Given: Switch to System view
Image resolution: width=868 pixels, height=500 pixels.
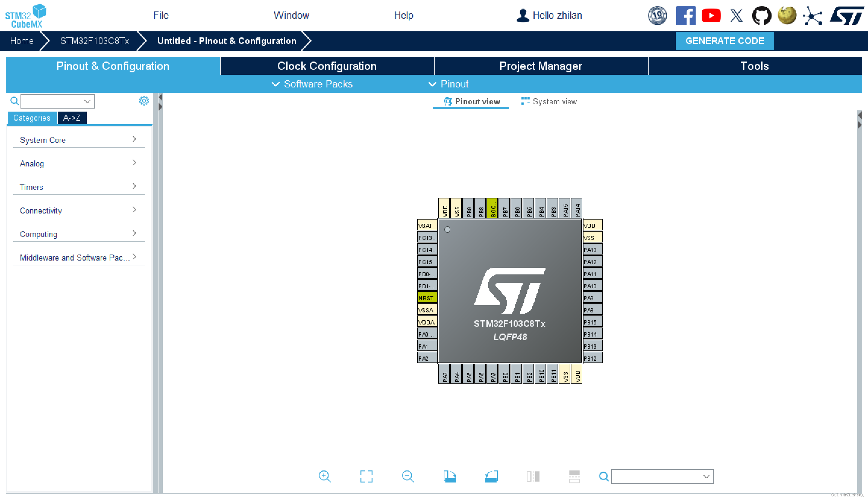Looking at the screenshot, I should [x=549, y=102].
